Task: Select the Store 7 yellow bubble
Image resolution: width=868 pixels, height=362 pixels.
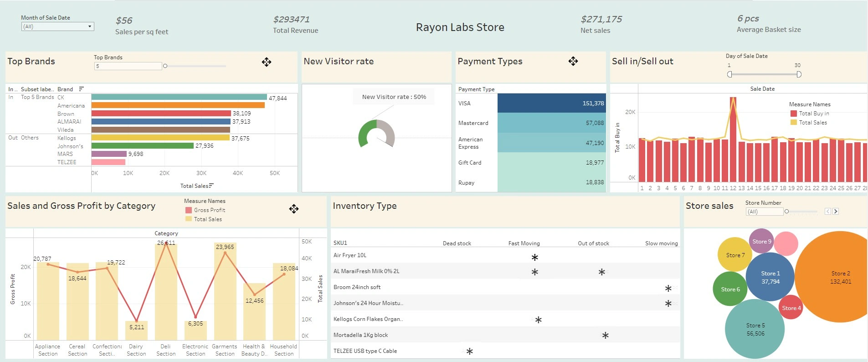Action: pyautogui.click(x=734, y=255)
